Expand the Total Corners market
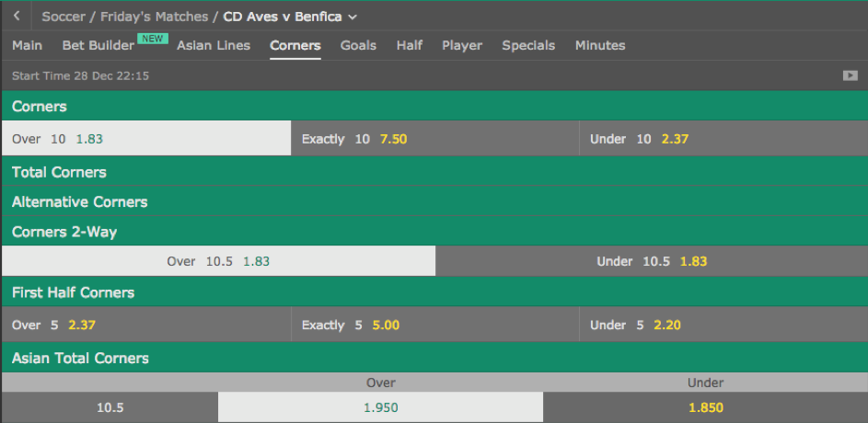The height and width of the screenshot is (423, 868). [434, 172]
